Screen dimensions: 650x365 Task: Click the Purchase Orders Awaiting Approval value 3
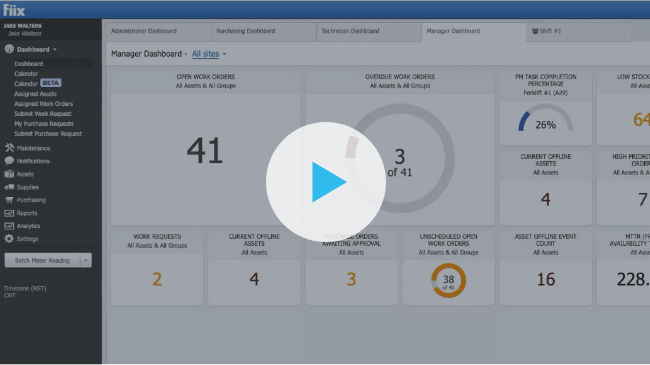pyautogui.click(x=351, y=279)
